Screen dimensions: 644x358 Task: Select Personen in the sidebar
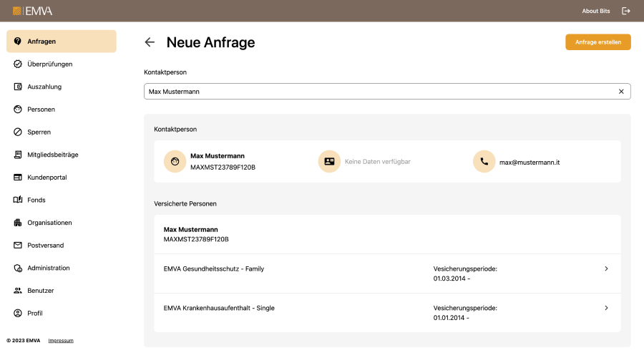tap(41, 110)
